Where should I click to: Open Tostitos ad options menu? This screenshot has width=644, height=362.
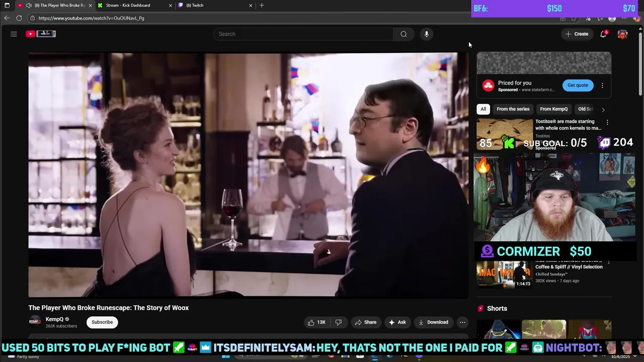coord(607,122)
